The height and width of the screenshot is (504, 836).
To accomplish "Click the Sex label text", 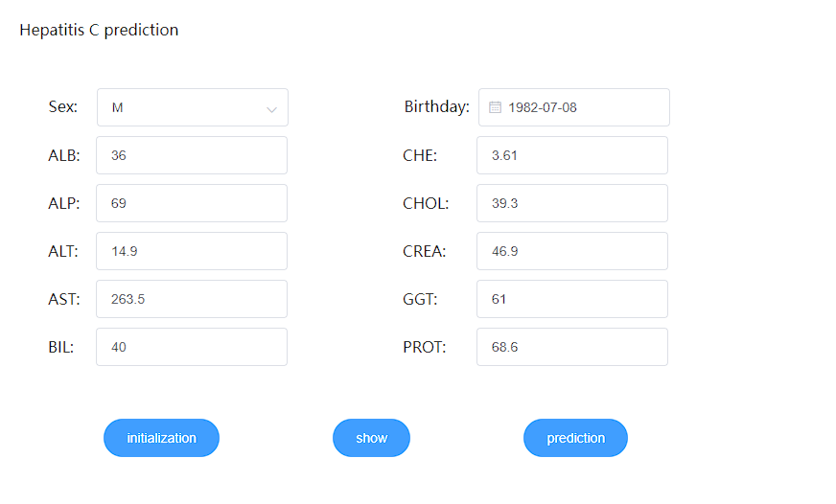I will (63, 106).
